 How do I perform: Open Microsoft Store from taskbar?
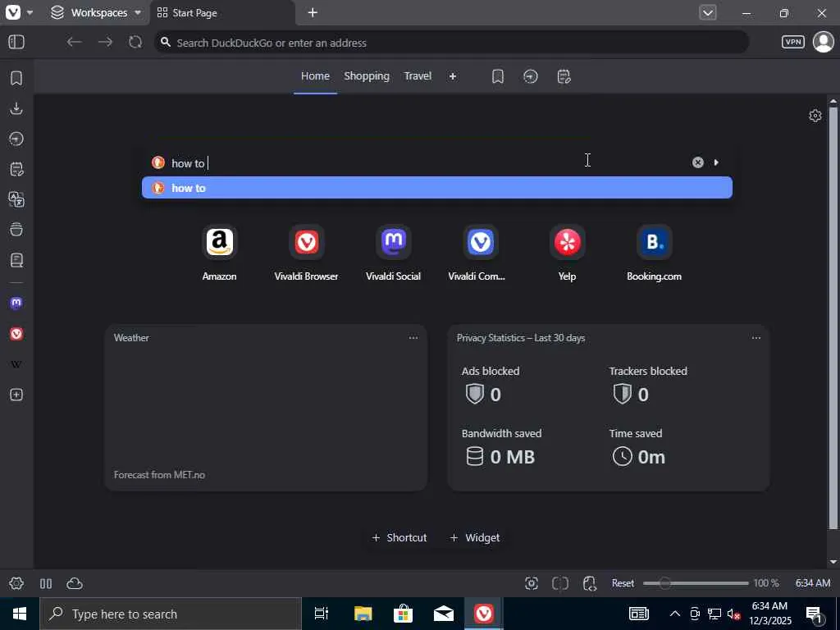coord(403,614)
